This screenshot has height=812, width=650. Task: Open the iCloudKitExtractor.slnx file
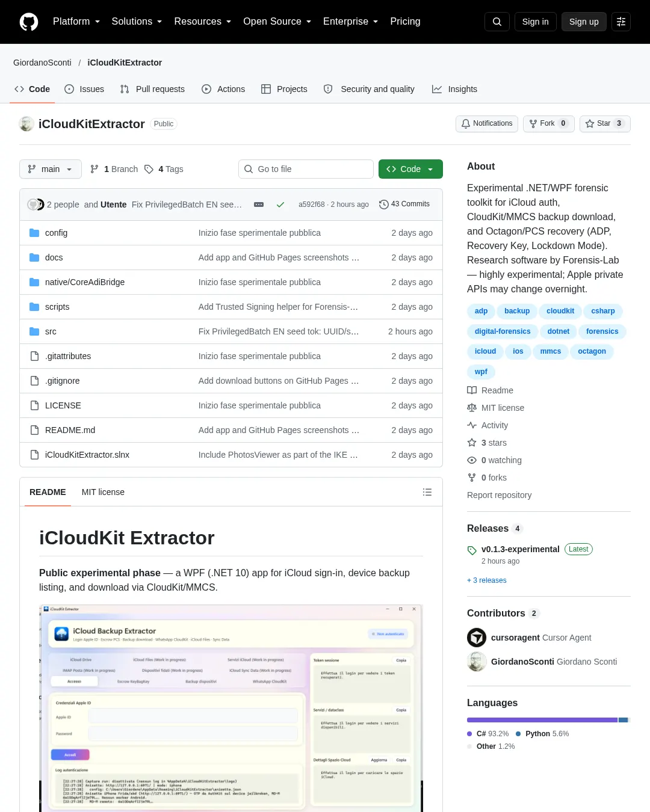pyautogui.click(x=87, y=455)
